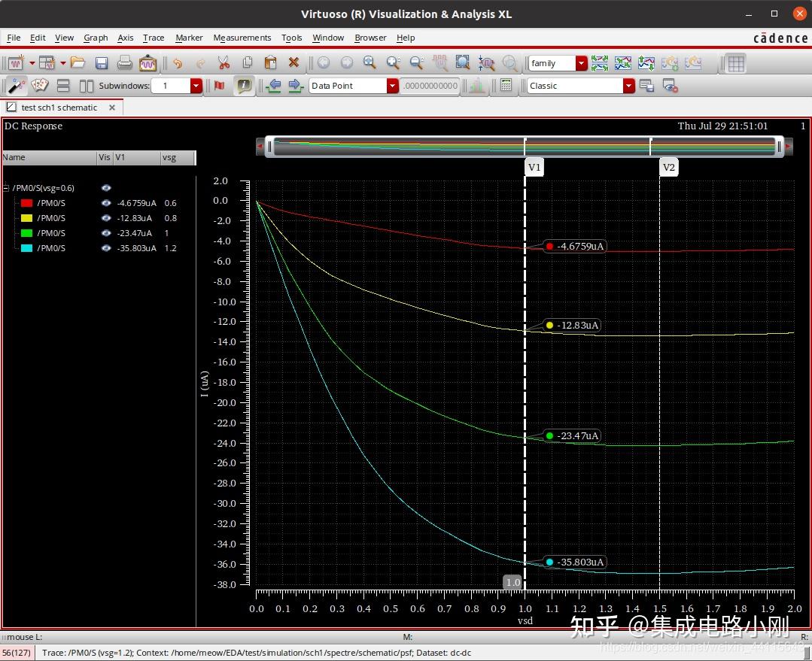Click the playing cards icon
The width and height of the screenshot is (812, 661).
[x=40, y=86]
